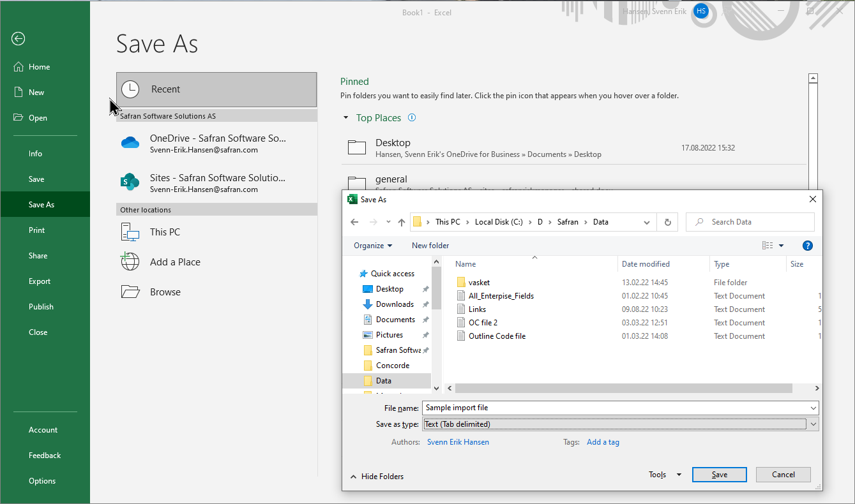Select the OC file 2 entry
The width and height of the screenshot is (855, 504).
tap(483, 323)
